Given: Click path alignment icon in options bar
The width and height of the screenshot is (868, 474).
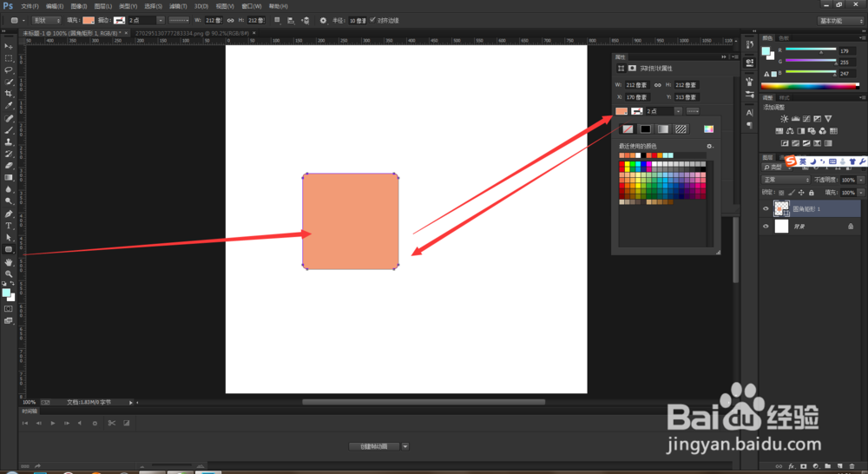Looking at the screenshot, I should click(291, 21).
